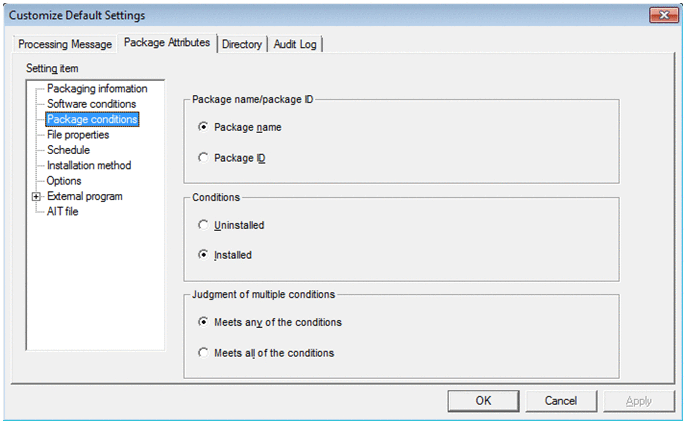Select the Package name radio button
Viewport: 685px width, 423px height.
(x=204, y=127)
